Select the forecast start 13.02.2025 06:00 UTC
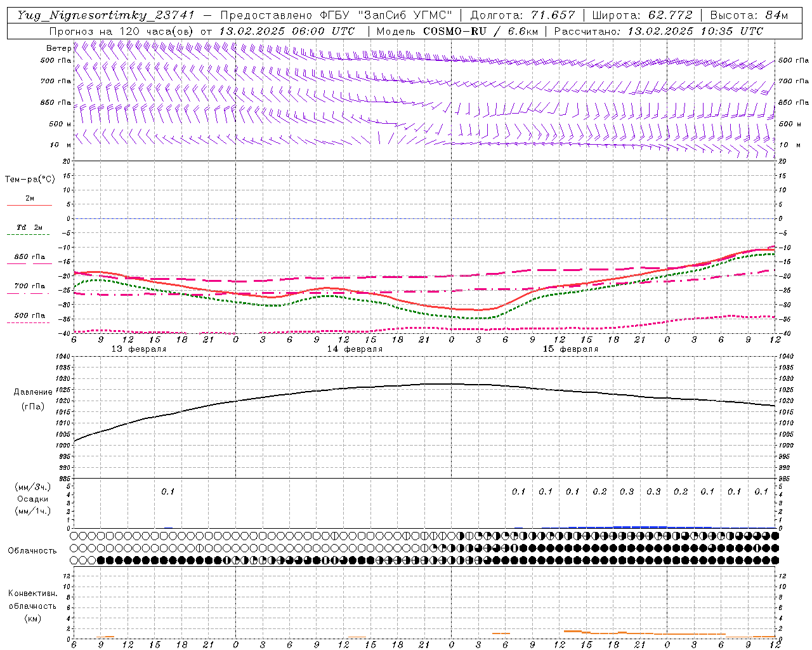The image size is (812, 650). (287, 31)
